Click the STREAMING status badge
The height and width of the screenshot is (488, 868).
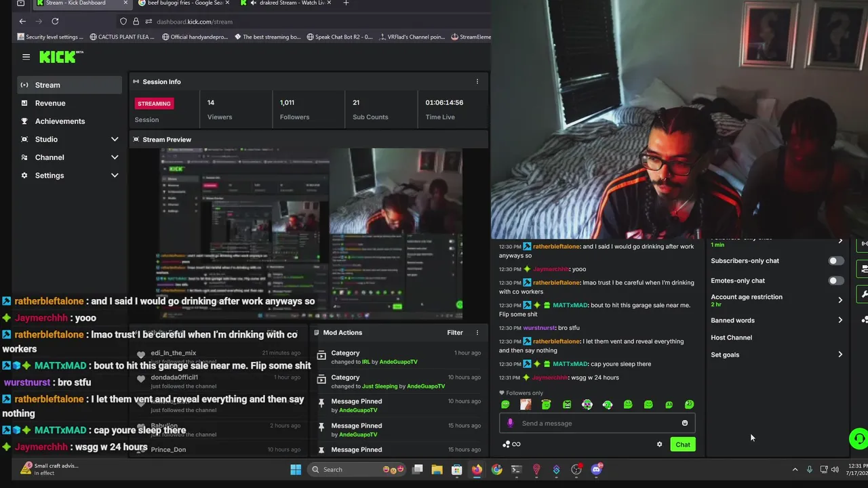click(x=154, y=104)
